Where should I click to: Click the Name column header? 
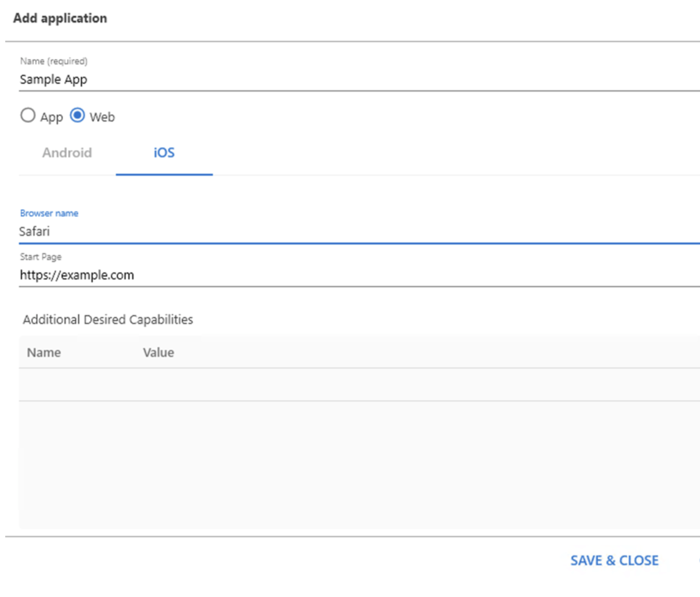[44, 352]
